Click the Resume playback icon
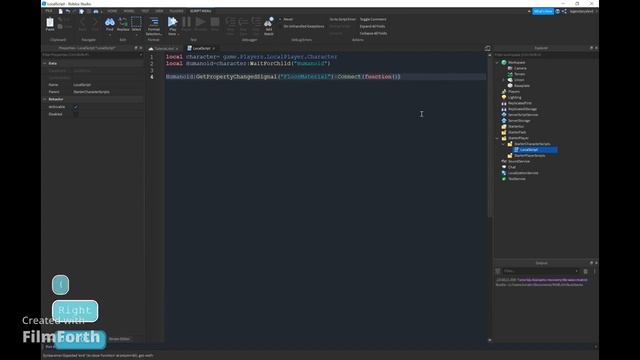Image resolution: width=640 pixels, height=360 pixels. (x=200, y=22)
